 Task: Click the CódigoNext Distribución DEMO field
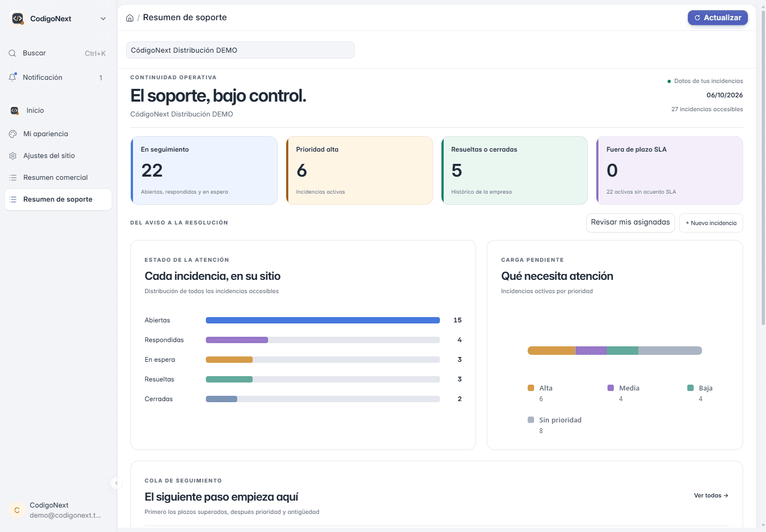point(240,50)
